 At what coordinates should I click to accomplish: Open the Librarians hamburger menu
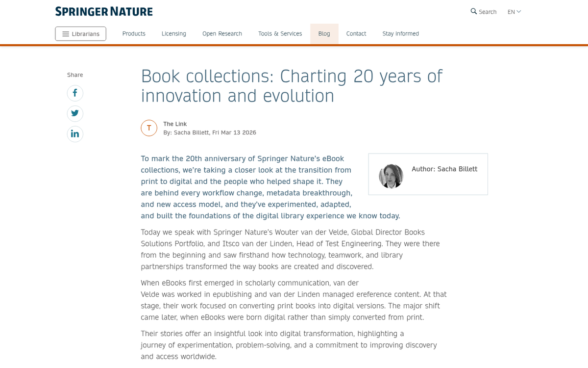pyautogui.click(x=80, y=33)
